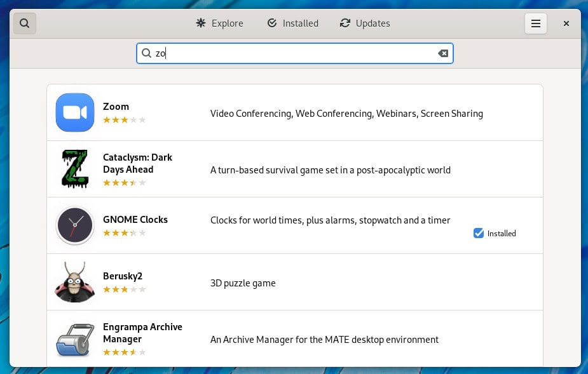Click the Berusky2 ladybug icon
Image resolution: width=588 pixels, height=374 pixels.
pyautogui.click(x=75, y=282)
